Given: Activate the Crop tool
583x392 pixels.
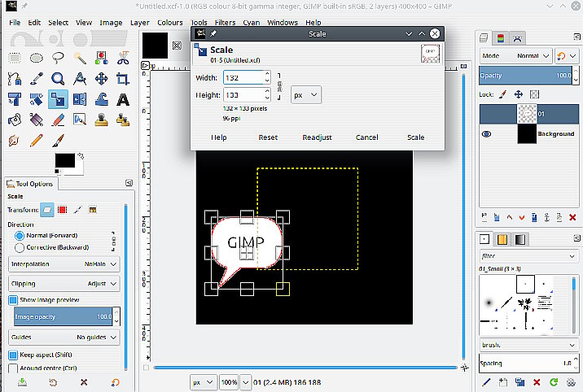Looking at the screenshot, I should pyautogui.click(x=123, y=79).
